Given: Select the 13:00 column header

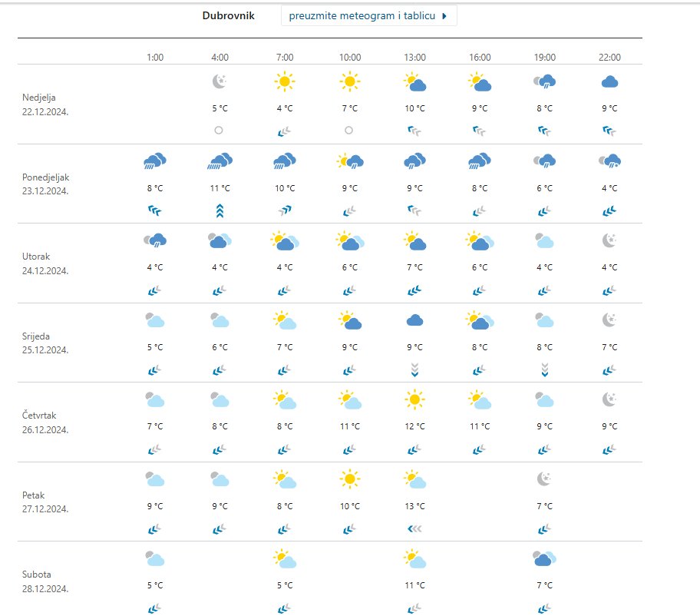Looking at the screenshot, I should tap(415, 58).
